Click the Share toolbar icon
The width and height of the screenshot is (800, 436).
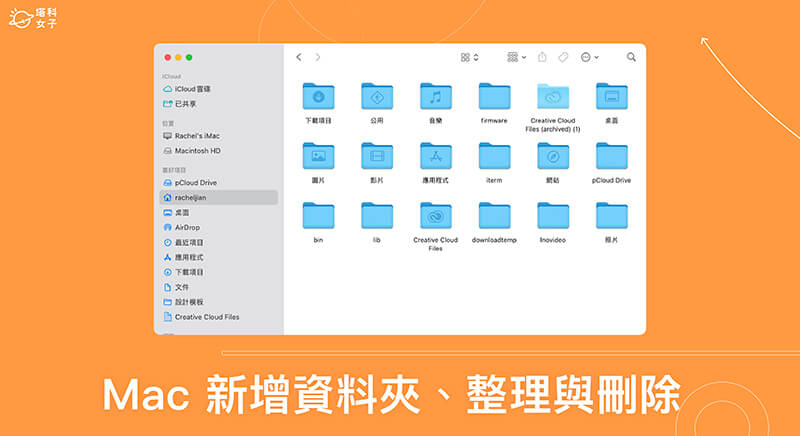click(542, 58)
